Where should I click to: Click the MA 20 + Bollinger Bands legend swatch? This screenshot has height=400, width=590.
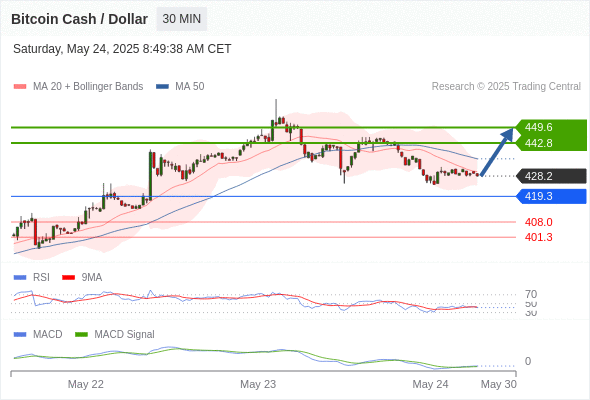[20, 87]
